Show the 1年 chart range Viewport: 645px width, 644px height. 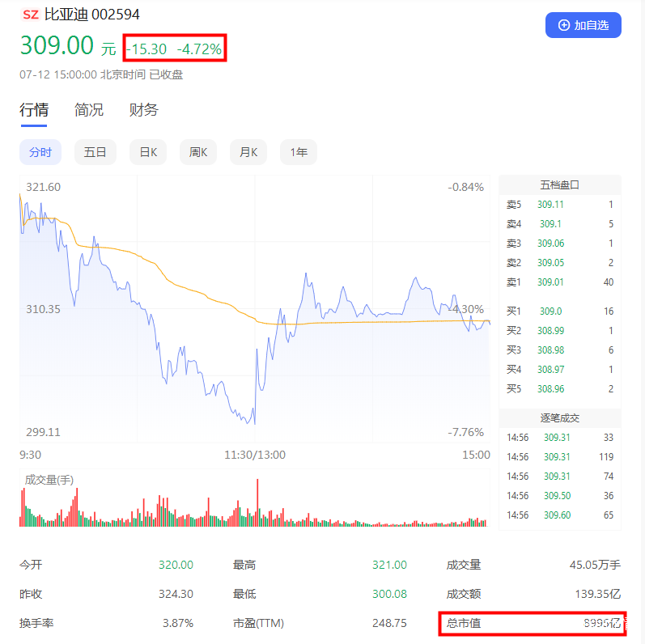click(299, 152)
